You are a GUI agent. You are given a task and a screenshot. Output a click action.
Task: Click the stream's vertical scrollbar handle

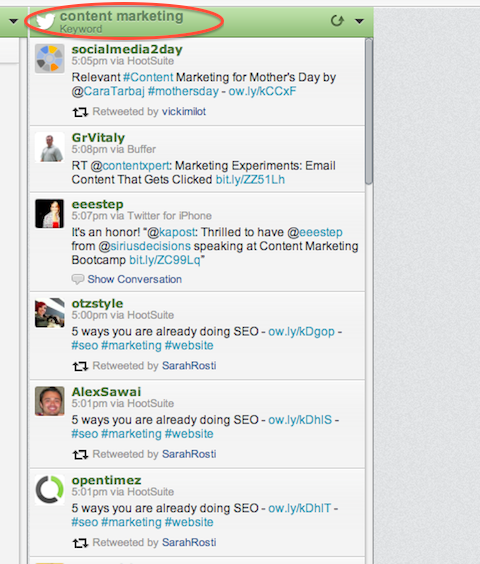tap(369, 112)
